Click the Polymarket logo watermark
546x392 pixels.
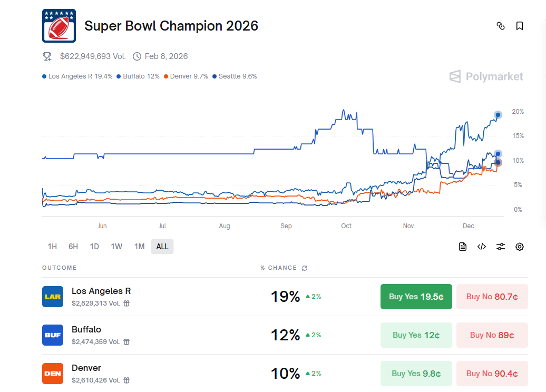click(x=486, y=76)
